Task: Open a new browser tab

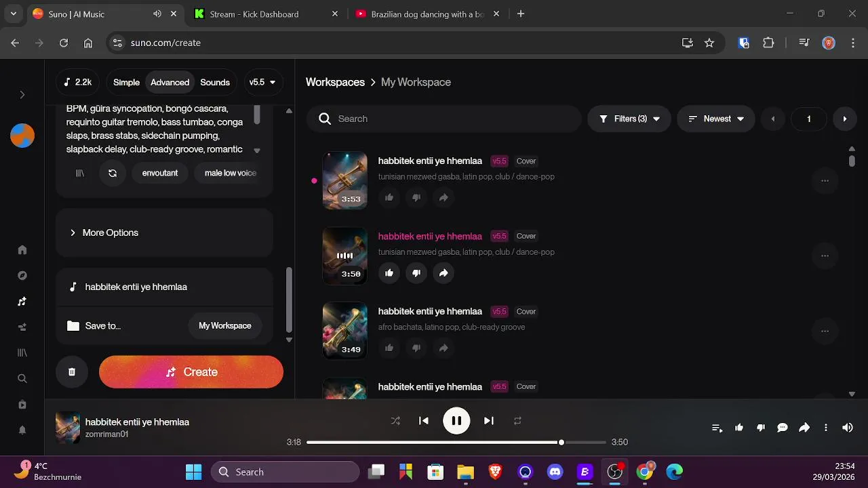Action: click(521, 14)
